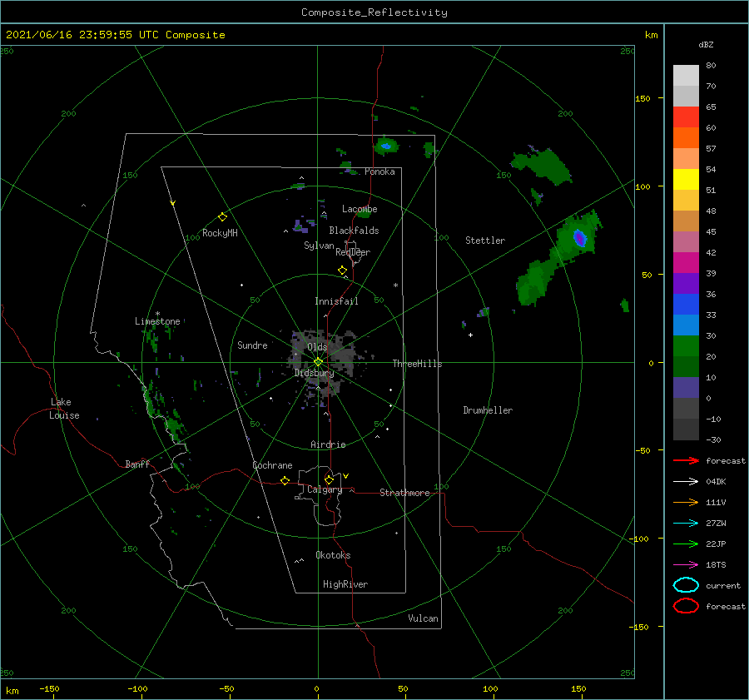Click the Lacombe city label
Screen dimensions: 749x700
[x=360, y=209]
